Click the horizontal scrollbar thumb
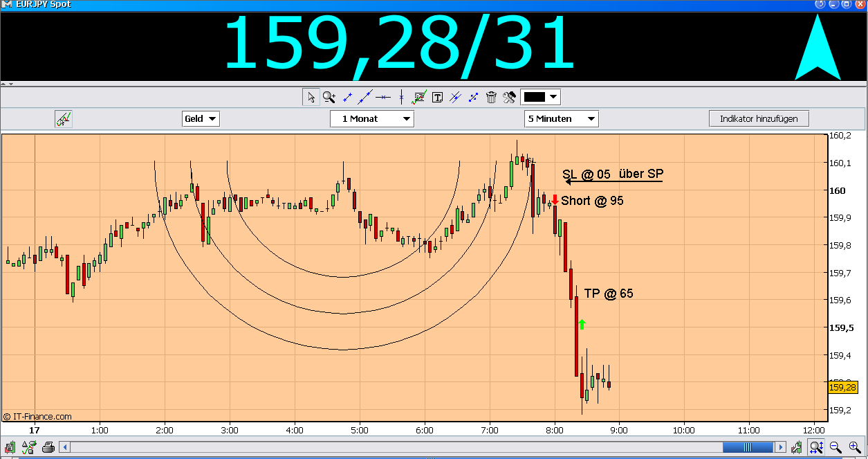The height and width of the screenshot is (459, 868). click(x=748, y=447)
